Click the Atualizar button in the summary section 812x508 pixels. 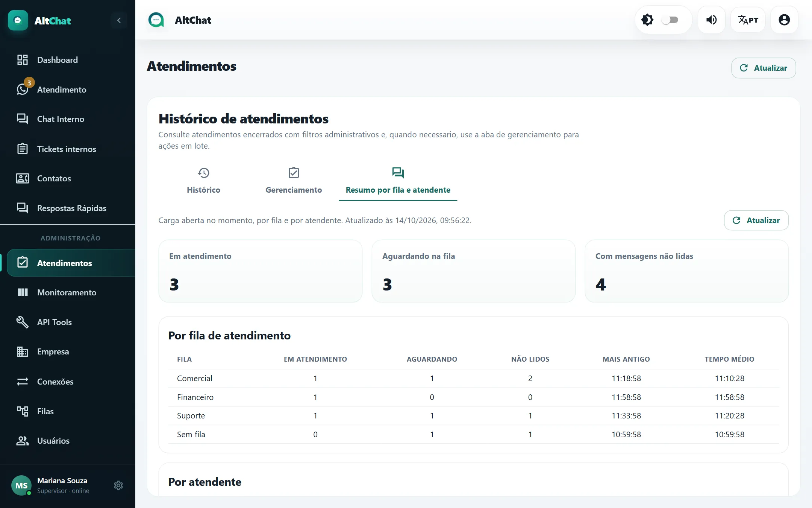pyautogui.click(x=756, y=221)
